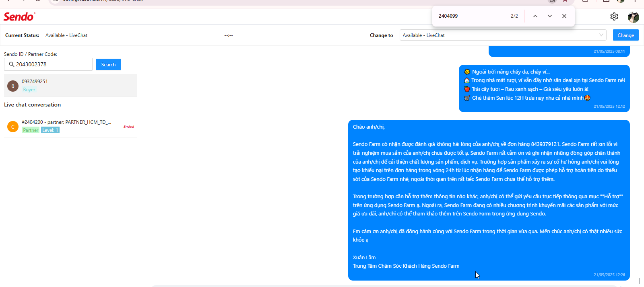Open the user profile avatar
Image resolution: width=644 pixels, height=287 pixels.
click(633, 17)
